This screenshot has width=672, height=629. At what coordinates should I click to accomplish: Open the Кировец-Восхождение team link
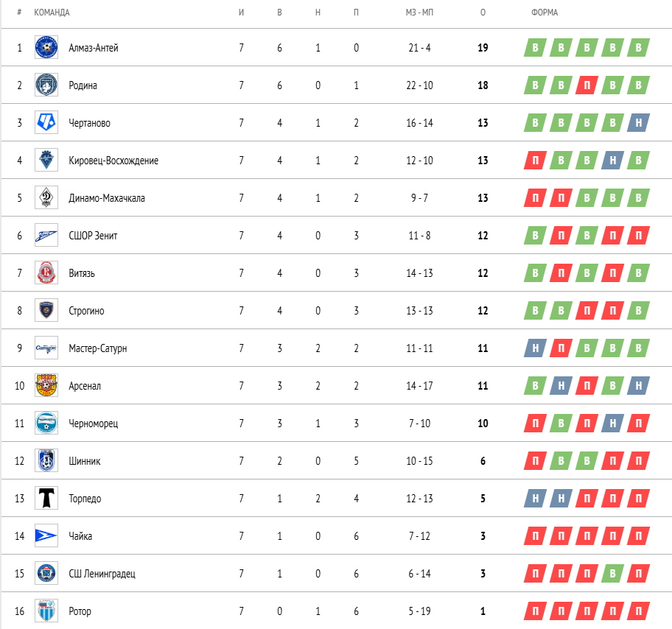click(x=113, y=161)
